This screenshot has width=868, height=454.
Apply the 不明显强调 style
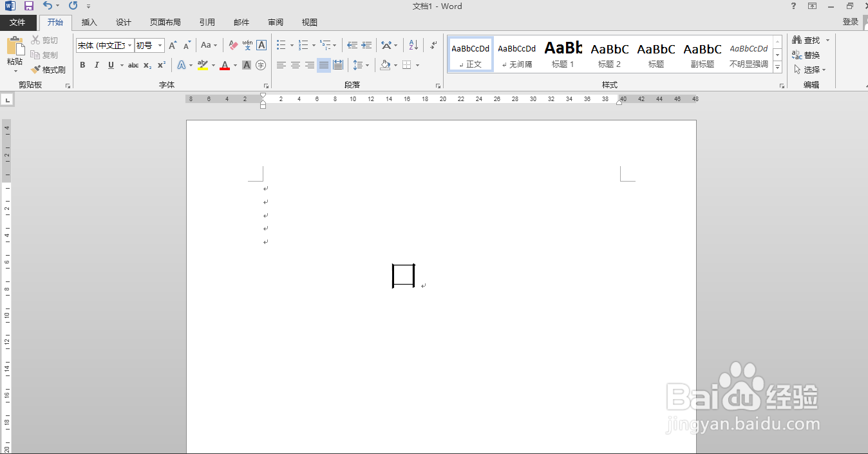point(749,54)
